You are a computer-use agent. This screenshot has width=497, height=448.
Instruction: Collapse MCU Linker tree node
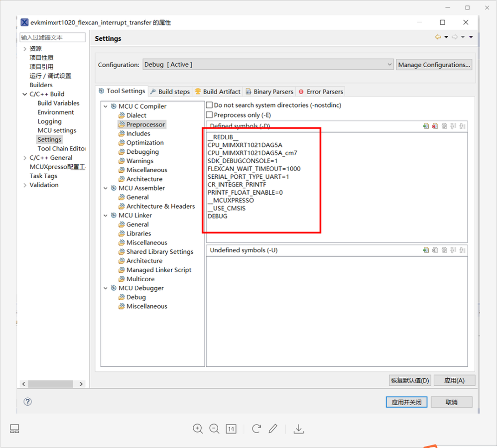(x=106, y=216)
